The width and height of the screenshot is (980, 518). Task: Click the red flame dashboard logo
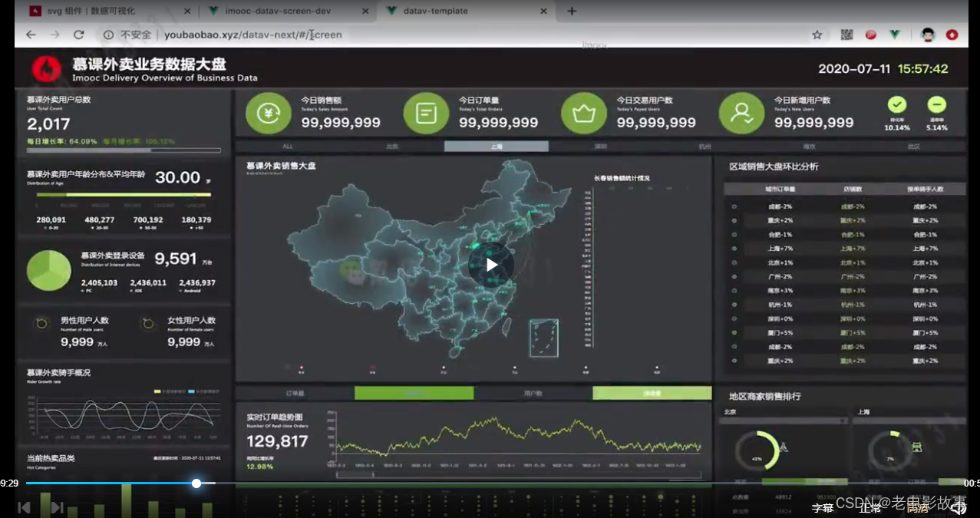pos(47,69)
